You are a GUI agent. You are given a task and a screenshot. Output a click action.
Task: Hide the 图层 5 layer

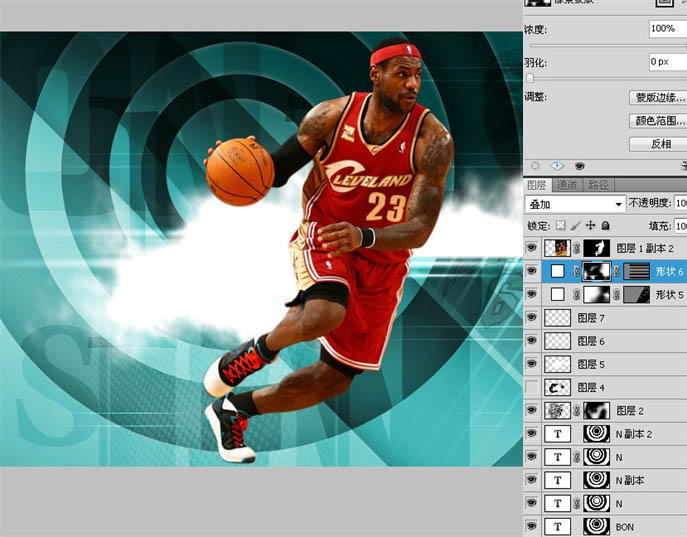(532, 364)
